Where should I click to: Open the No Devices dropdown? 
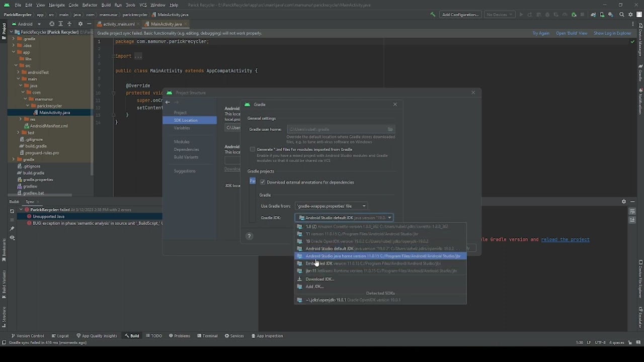pos(499,15)
